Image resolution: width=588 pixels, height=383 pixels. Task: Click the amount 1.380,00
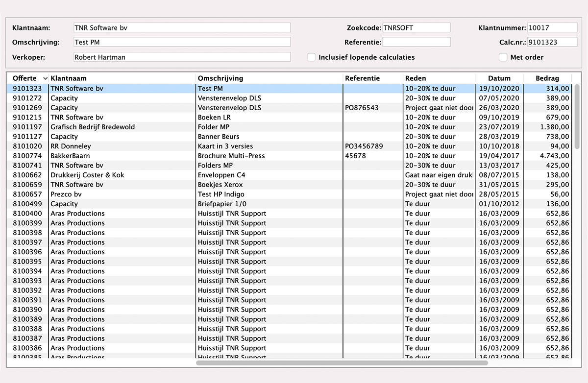[x=555, y=127]
